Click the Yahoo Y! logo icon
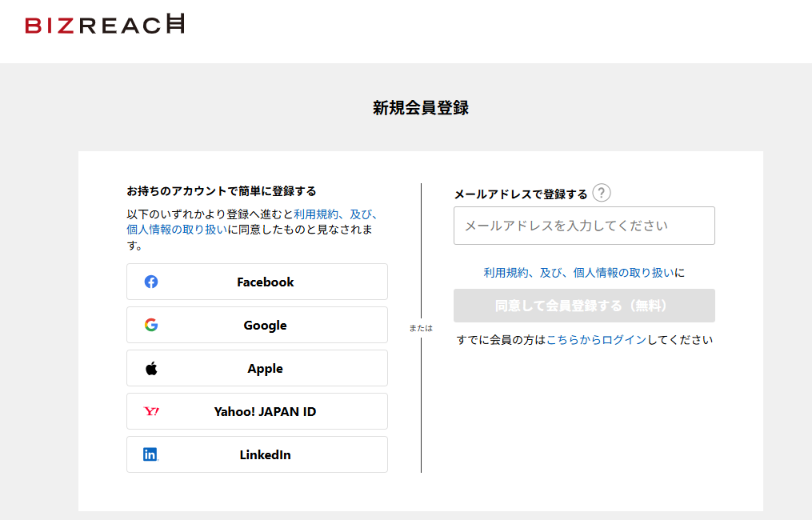 (x=151, y=411)
